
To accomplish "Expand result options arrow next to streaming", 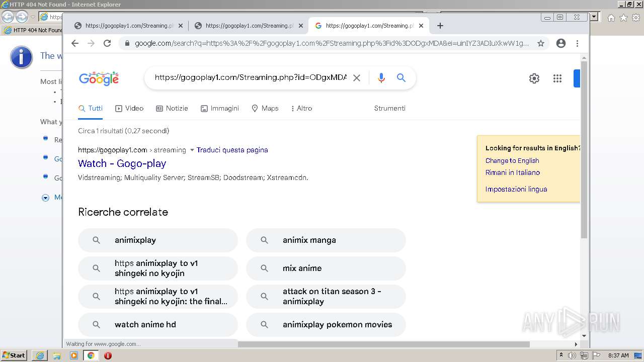I will 192,150.
